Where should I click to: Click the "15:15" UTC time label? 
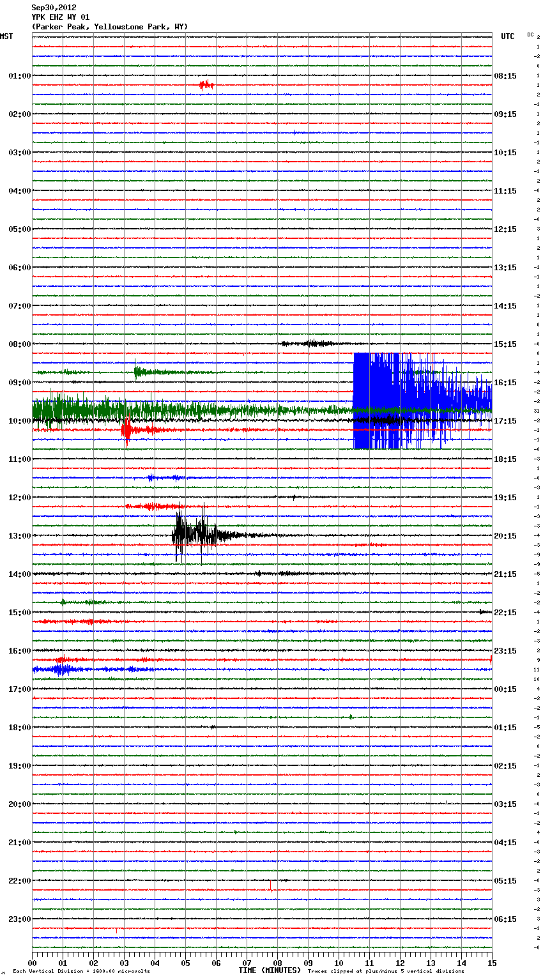(x=505, y=344)
